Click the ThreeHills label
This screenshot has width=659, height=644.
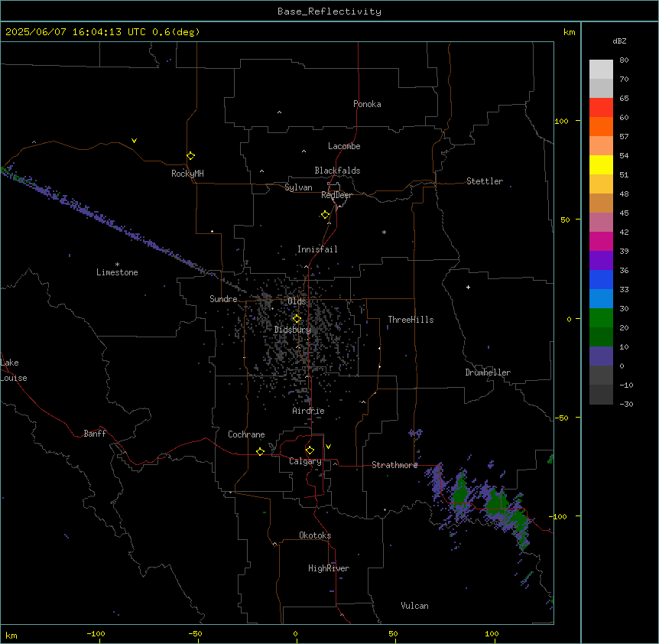(x=411, y=320)
